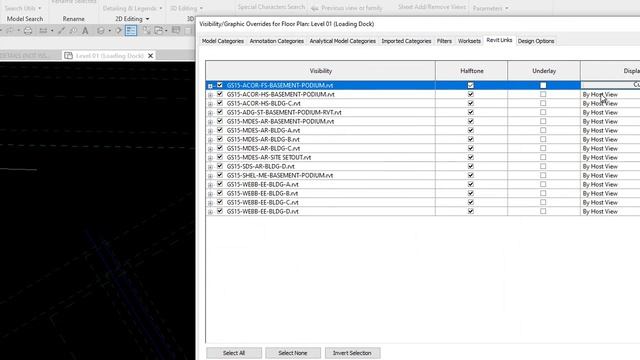
Task: Select the GS15-WEBB-EE-BLDG-A.rvt row name
Action: pyautogui.click(x=262, y=184)
